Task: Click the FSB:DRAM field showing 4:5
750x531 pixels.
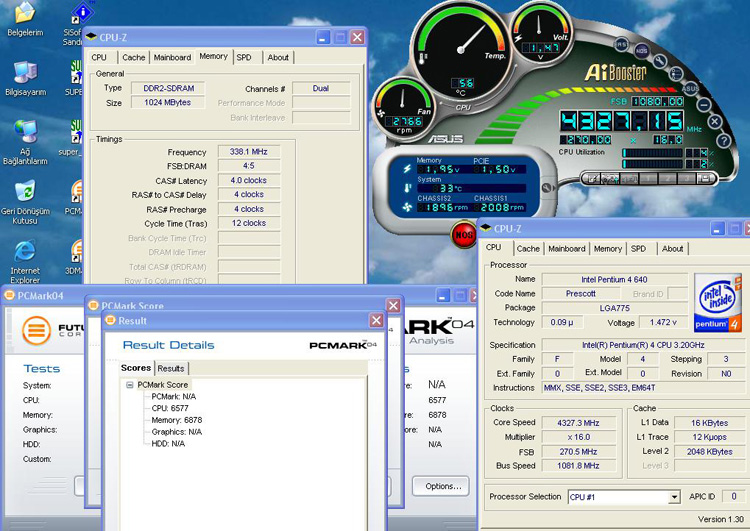Action: (x=249, y=166)
